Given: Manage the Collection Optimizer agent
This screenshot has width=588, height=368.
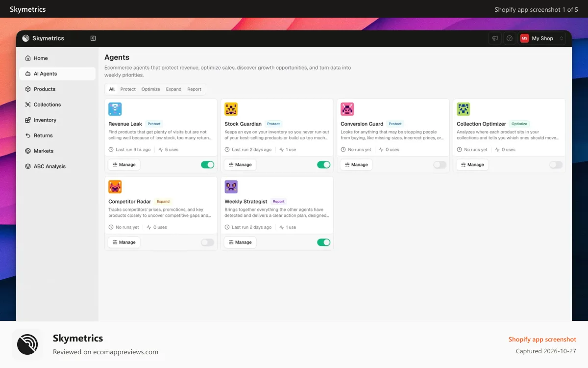Looking at the screenshot, I should click(472, 165).
